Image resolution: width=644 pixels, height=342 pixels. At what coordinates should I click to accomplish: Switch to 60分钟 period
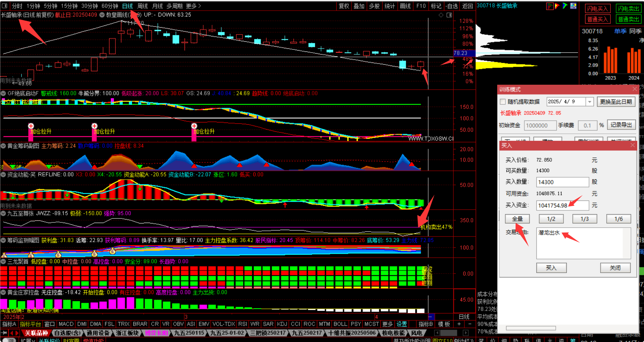[x=110, y=6]
